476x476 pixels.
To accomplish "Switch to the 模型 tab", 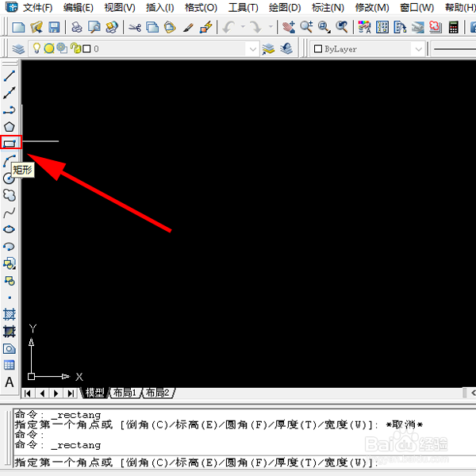I will [94, 393].
